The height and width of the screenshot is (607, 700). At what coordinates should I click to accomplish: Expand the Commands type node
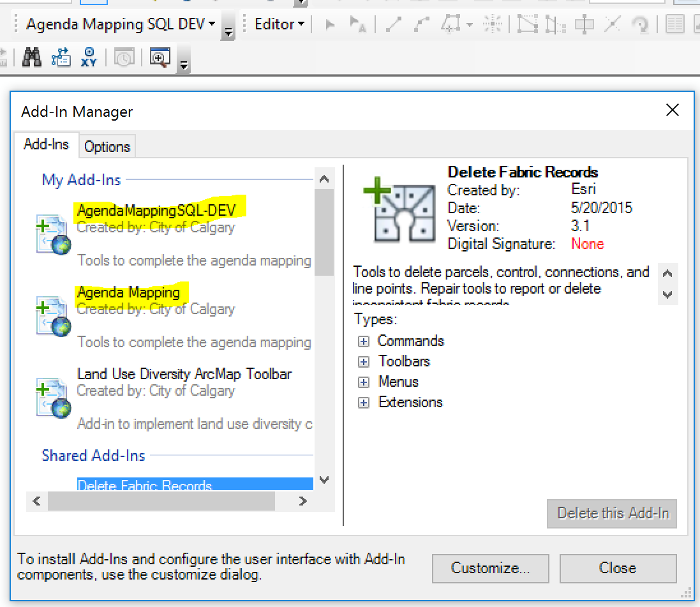(364, 341)
